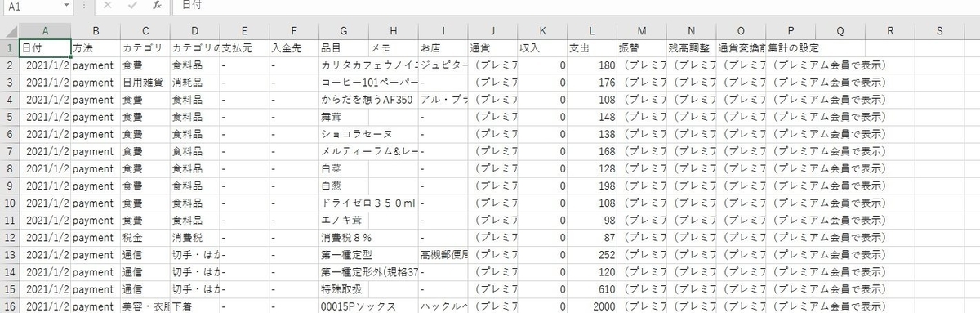
Task: Select column A header
Action: point(45,31)
